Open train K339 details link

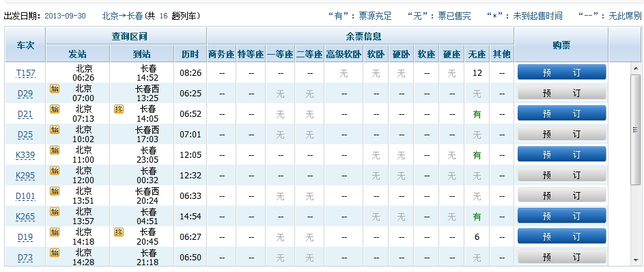[25, 155]
